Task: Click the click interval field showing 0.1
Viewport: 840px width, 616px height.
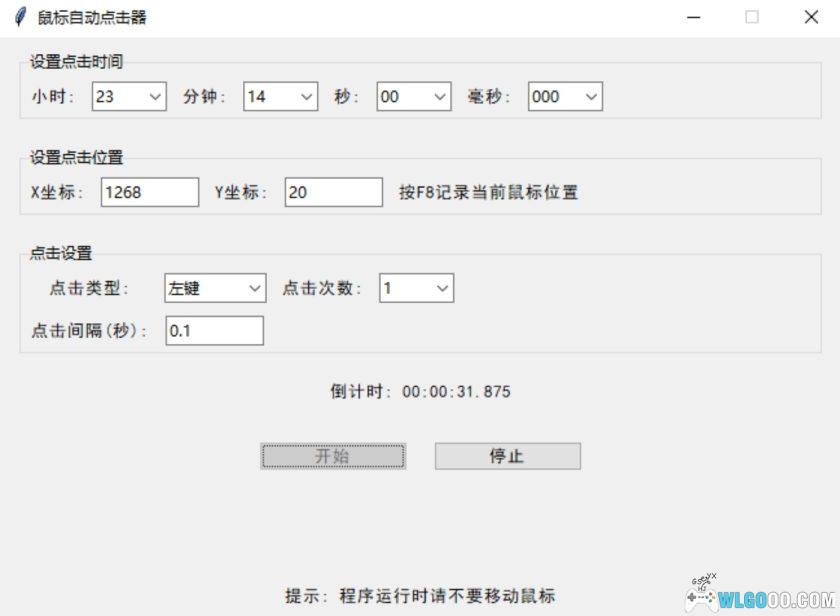Action: (214, 330)
